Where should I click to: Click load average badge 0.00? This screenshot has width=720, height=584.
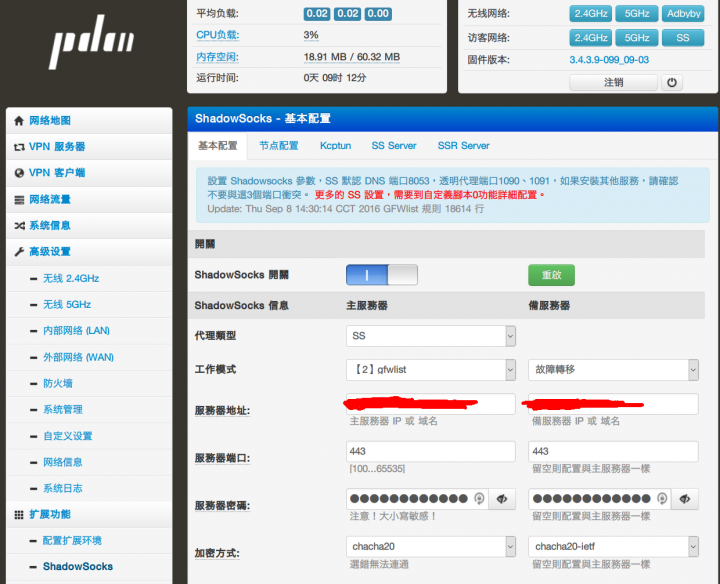point(378,14)
